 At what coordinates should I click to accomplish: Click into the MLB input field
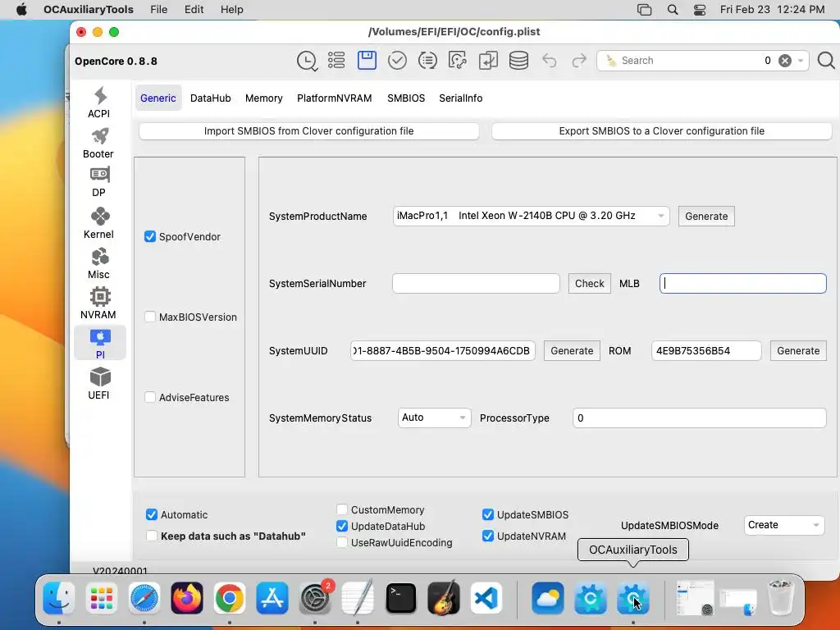click(742, 283)
